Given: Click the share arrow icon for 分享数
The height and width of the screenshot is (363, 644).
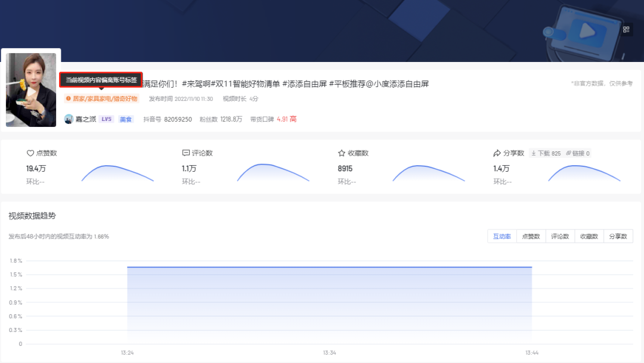Looking at the screenshot, I should coord(497,153).
